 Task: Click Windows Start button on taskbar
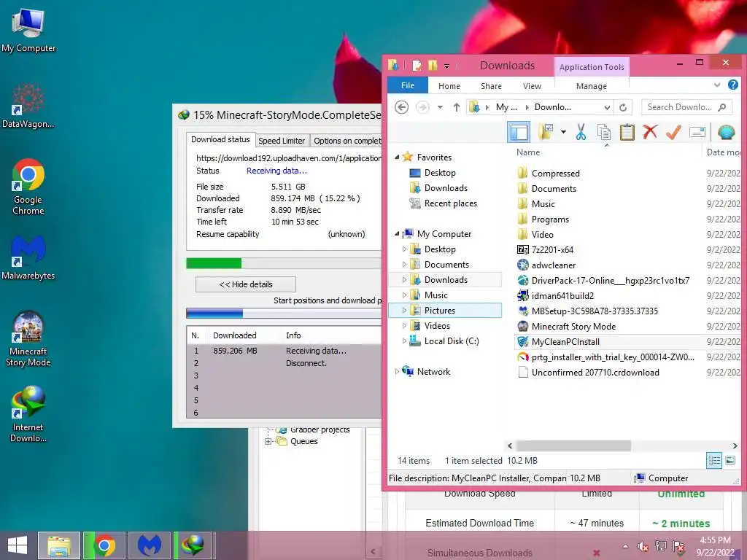18,545
